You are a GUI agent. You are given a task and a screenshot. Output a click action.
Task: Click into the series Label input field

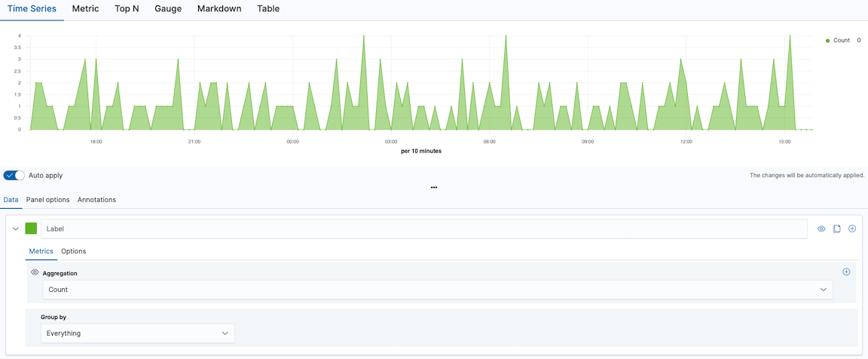tap(426, 229)
